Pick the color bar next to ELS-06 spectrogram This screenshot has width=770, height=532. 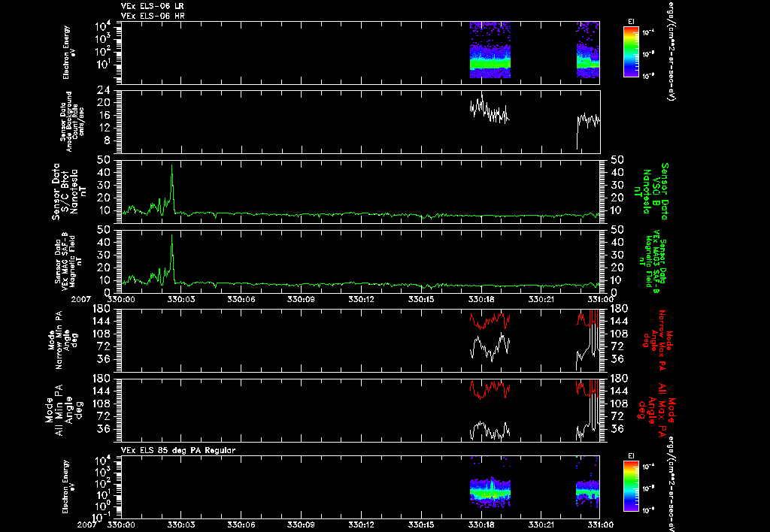tap(631, 52)
